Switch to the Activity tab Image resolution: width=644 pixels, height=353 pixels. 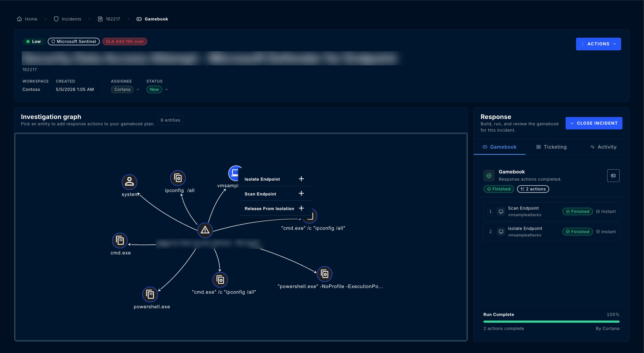[x=603, y=147]
